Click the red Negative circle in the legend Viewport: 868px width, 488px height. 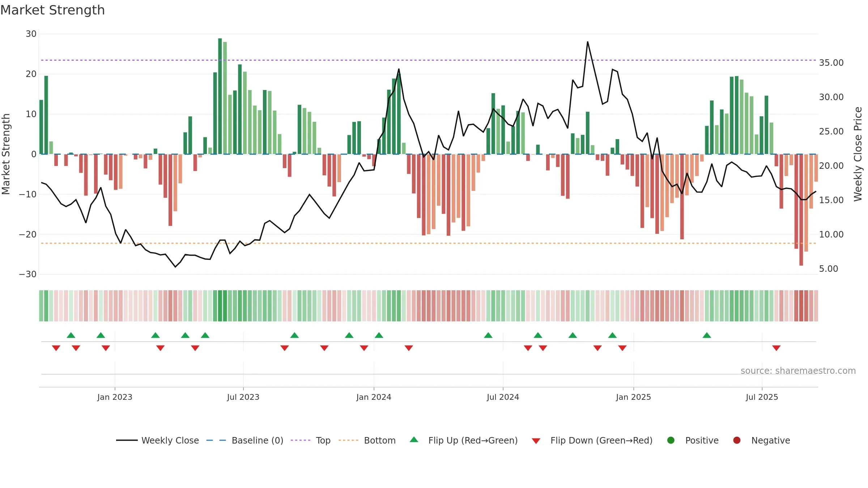(737, 440)
